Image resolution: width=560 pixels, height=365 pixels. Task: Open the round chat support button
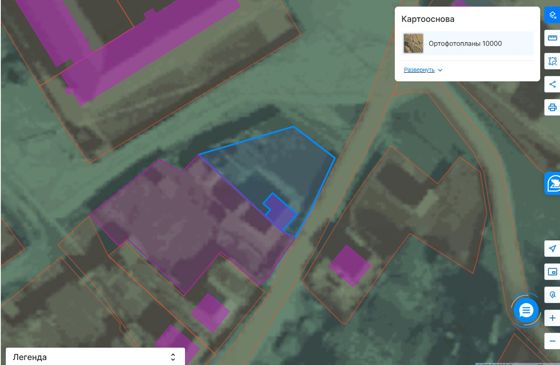526,310
